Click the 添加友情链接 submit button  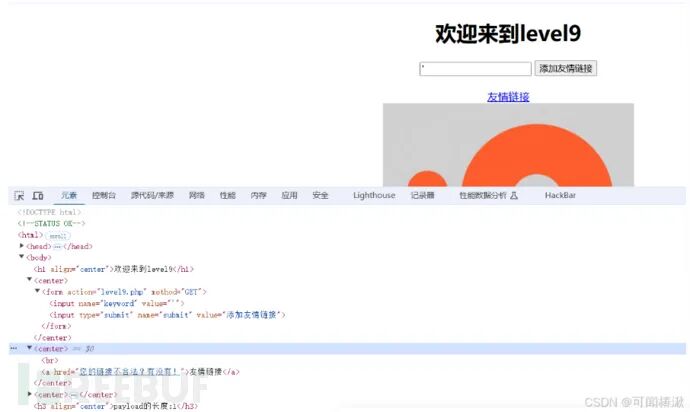click(x=566, y=68)
